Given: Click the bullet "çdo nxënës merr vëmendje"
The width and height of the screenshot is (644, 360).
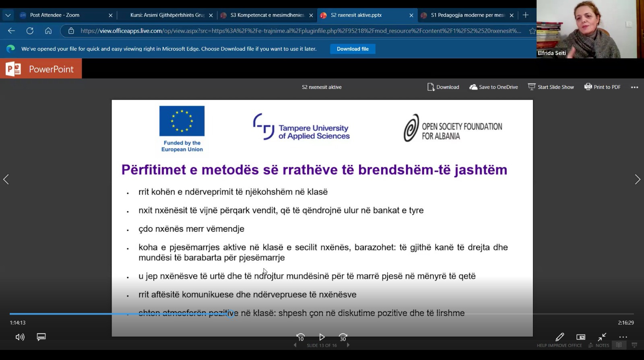Looking at the screenshot, I should click(x=191, y=229).
